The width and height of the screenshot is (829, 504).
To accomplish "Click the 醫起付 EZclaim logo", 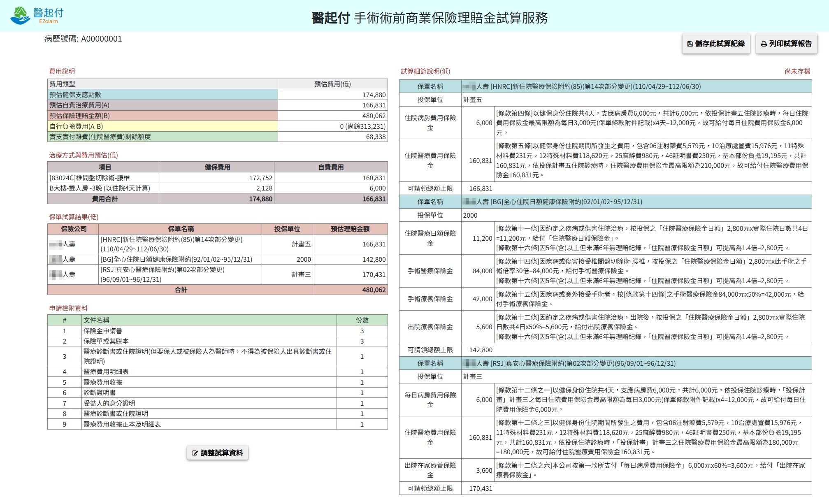I will click(x=37, y=15).
